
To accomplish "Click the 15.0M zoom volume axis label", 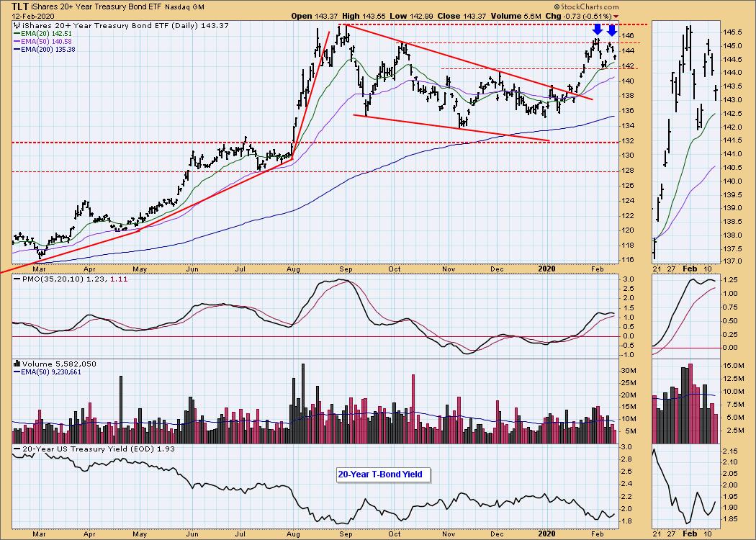I will (732, 366).
